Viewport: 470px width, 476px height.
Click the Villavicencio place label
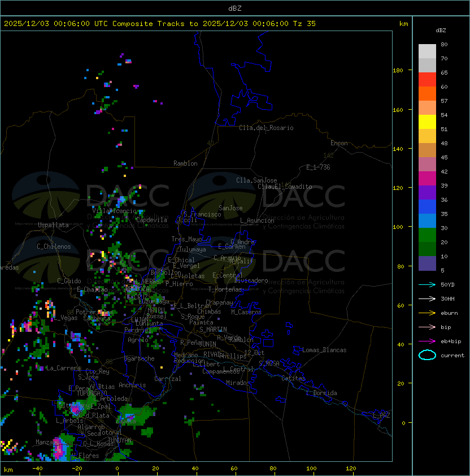(114, 211)
